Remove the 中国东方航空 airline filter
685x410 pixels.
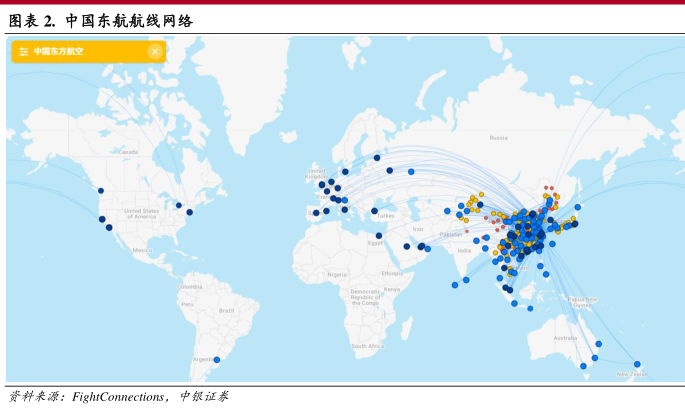[154, 51]
